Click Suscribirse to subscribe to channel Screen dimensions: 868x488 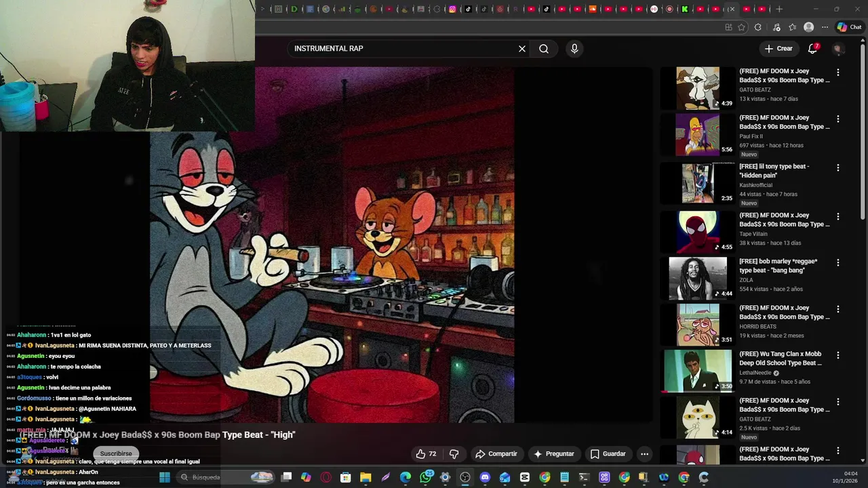pos(116,453)
